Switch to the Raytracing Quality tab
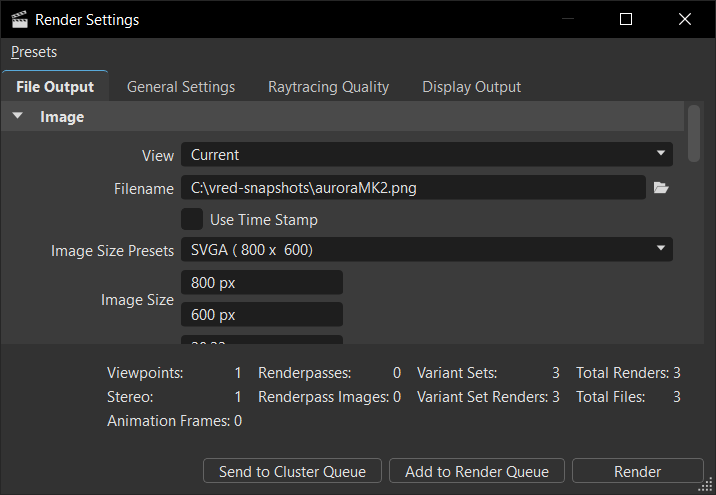The image size is (716, 495). pos(328,87)
